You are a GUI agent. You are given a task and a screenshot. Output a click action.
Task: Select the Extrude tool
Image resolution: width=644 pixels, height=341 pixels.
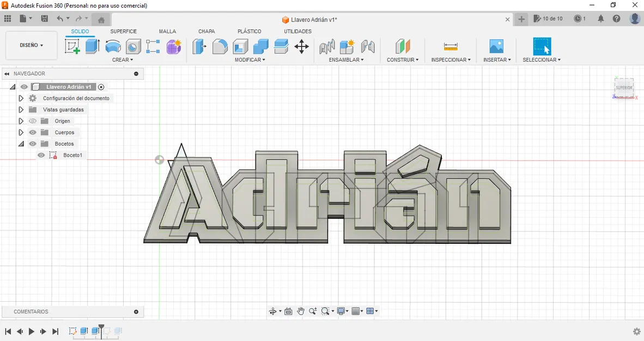(92, 46)
